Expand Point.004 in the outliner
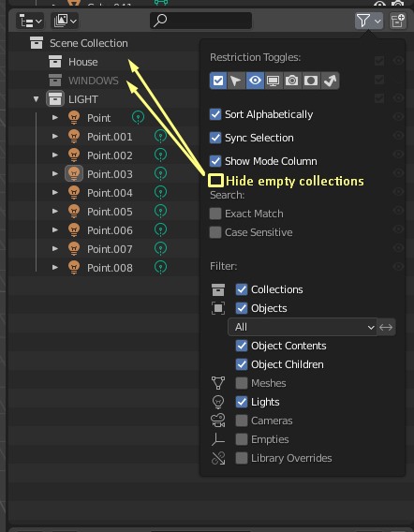The image size is (414, 532). (x=54, y=192)
